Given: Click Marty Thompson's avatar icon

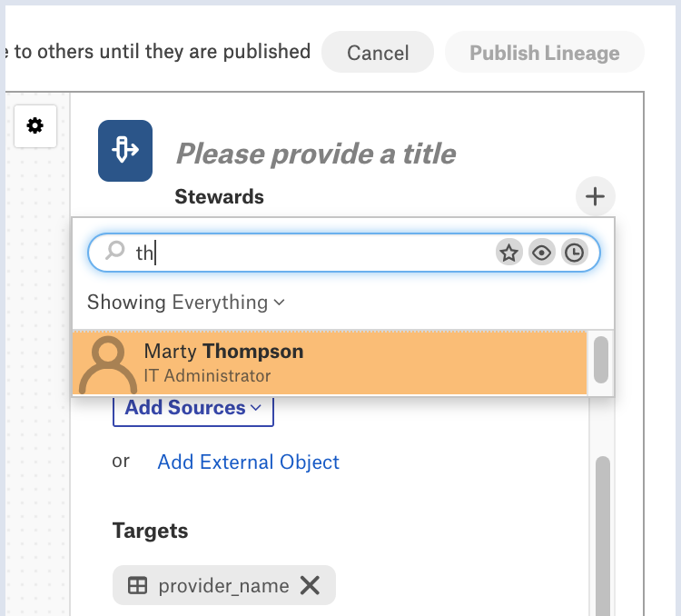Looking at the screenshot, I should tap(108, 364).
